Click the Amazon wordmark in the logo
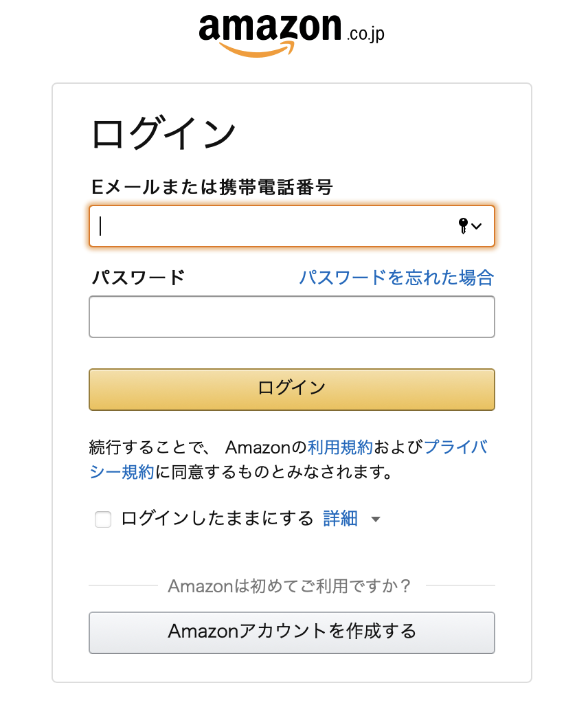Screen dimensions: 588x705 pyautogui.click(x=270, y=27)
